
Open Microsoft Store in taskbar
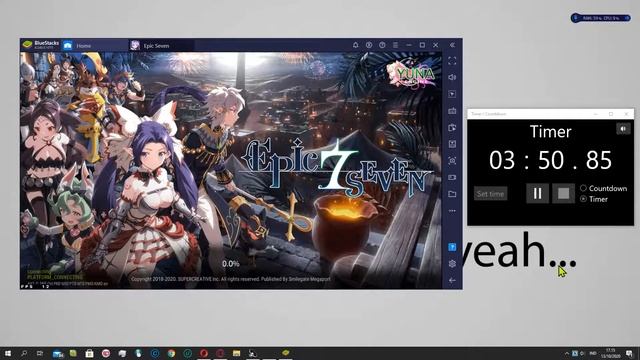coord(89,353)
